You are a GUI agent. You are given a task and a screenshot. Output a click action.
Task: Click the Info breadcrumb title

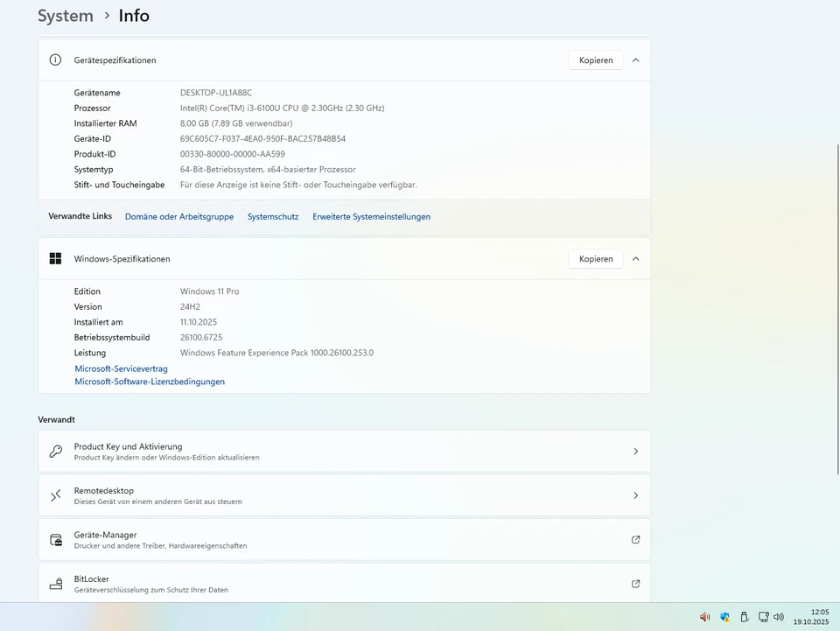click(134, 16)
